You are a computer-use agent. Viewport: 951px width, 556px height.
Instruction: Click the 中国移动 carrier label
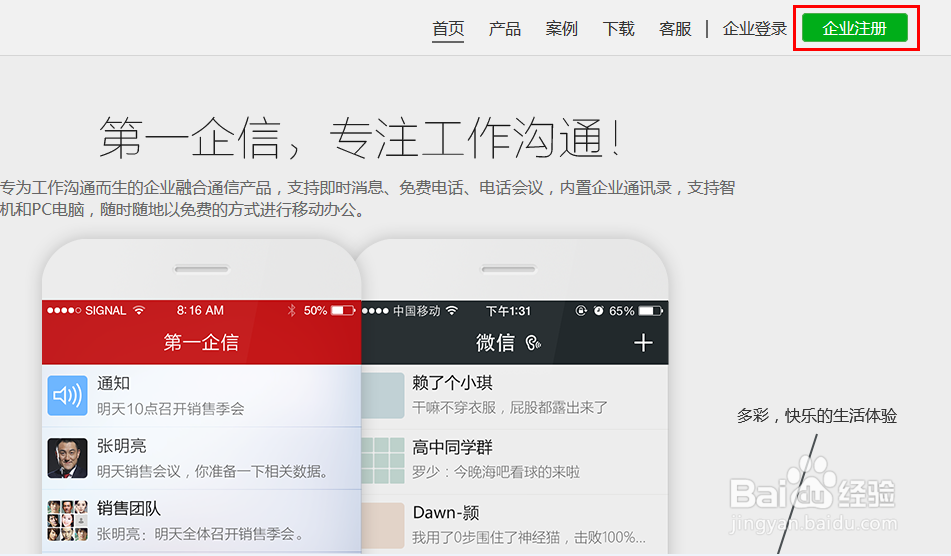pos(417,310)
